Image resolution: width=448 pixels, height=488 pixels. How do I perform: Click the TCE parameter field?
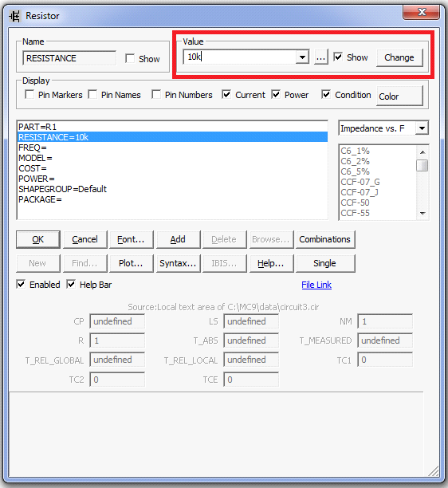(x=251, y=380)
